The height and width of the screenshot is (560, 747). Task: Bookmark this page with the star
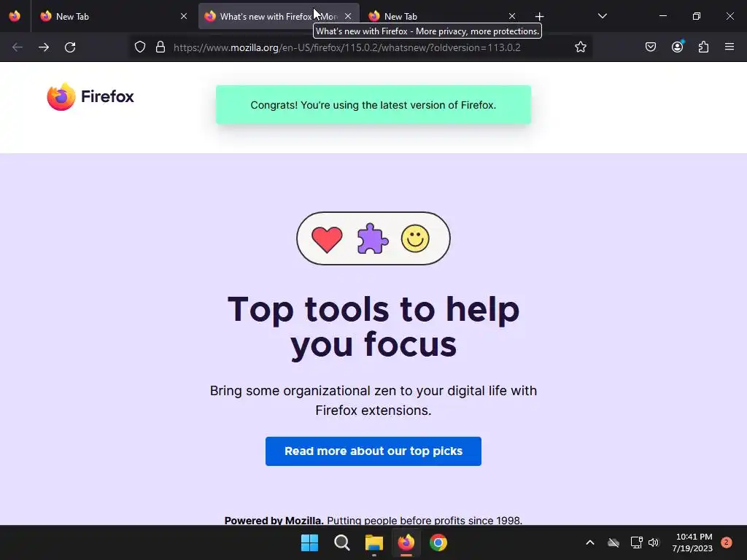(580, 47)
